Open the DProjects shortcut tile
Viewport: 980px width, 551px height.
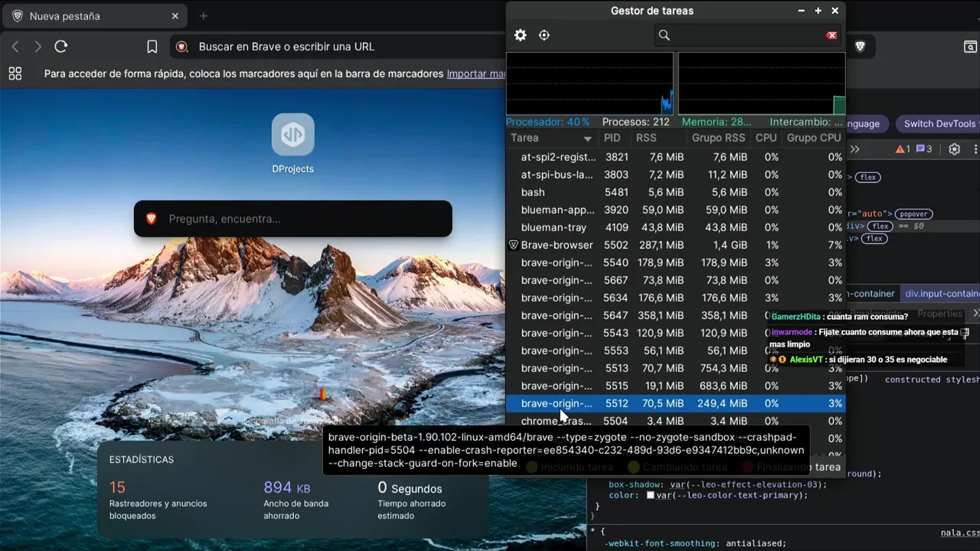tap(293, 143)
